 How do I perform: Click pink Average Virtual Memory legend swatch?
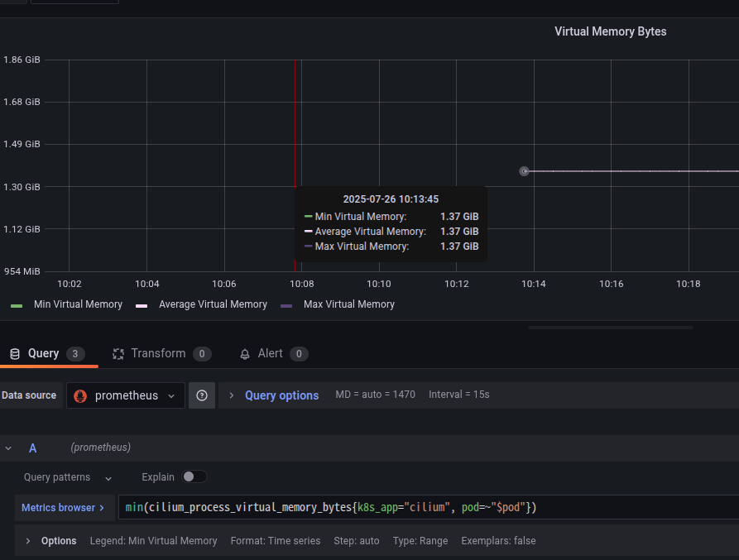click(x=142, y=306)
